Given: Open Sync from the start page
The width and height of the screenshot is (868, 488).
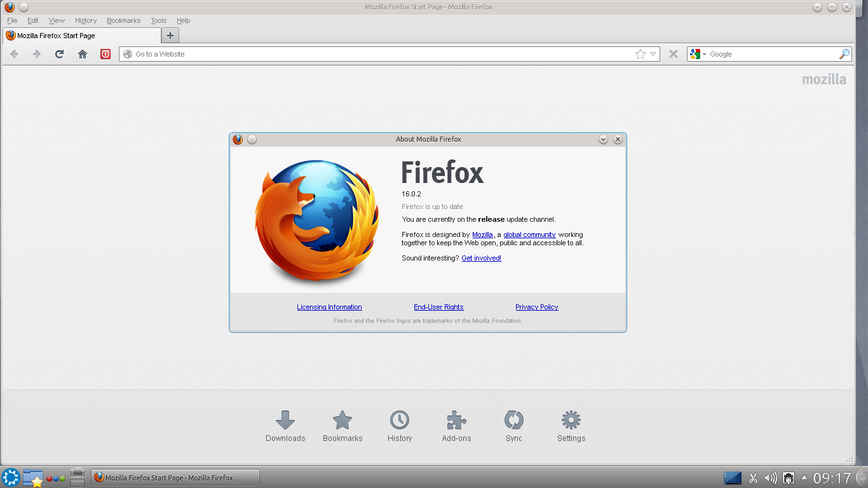Looking at the screenshot, I should 514,426.
